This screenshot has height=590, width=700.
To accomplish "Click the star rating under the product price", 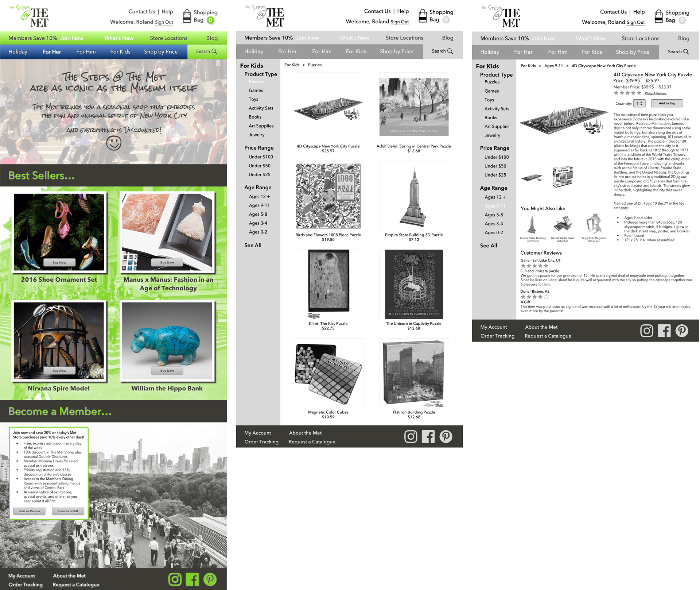I will (x=627, y=93).
